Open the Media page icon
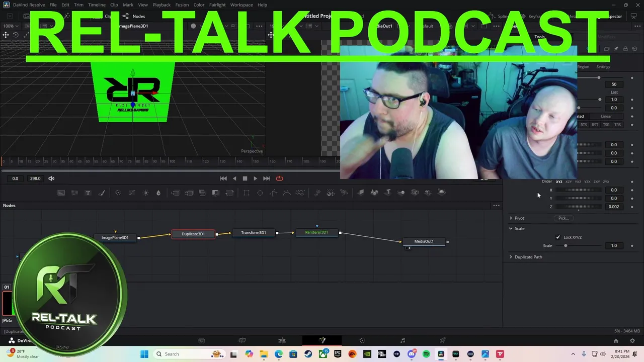644x362 pixels. 201,340
